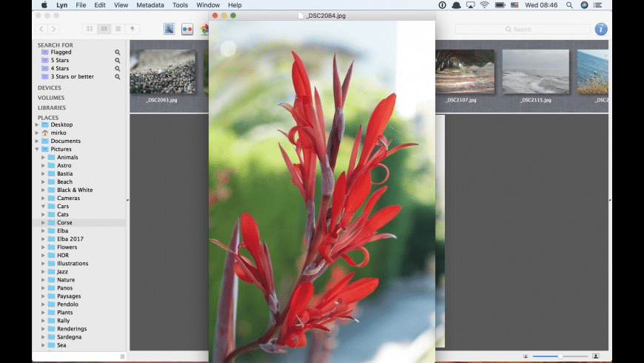Image resolution: width=644 pixels, height=363 pixels.
Task: Go back with the left arrow button
Action: [x=41, y=29]
